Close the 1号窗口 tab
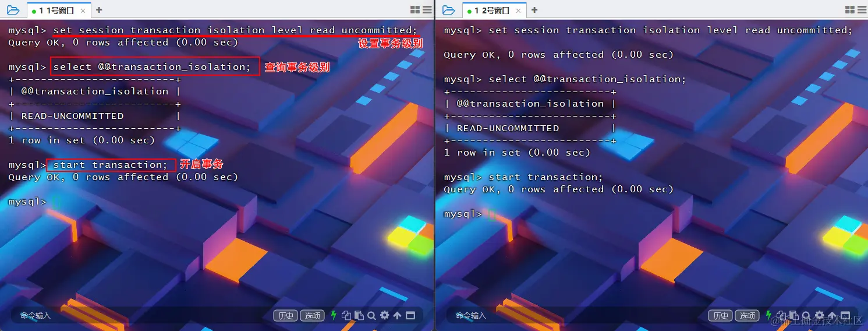The height and width of the screenshot is (331, 868). click(x=83, y=10)
